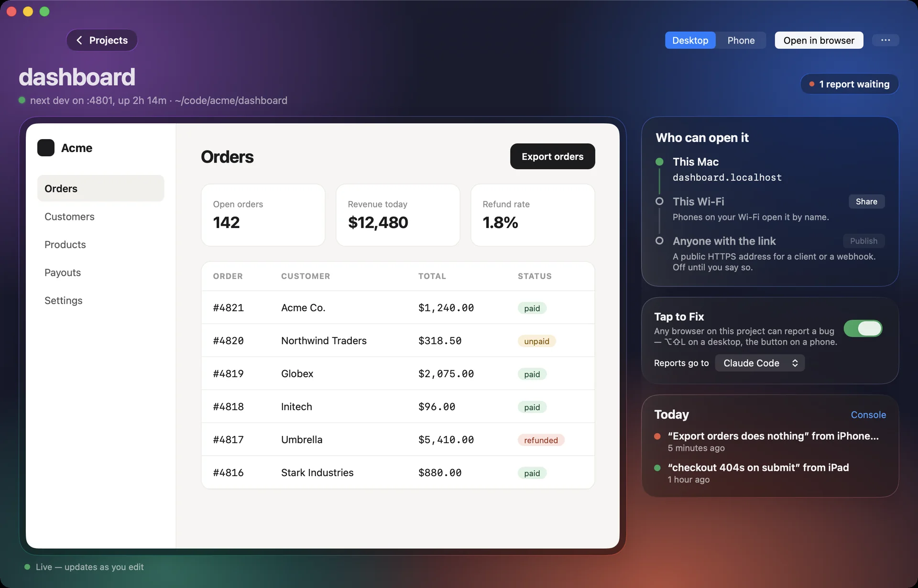Click the Northwind Traders customer cell
This screenshot has height=588, width=918.
coord(324,341)
